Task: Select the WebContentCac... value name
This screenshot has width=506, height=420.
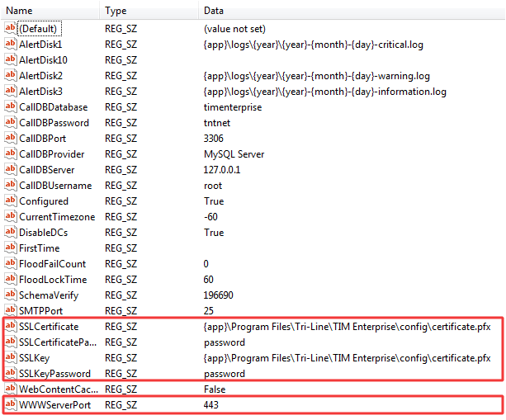Action: 59,389
